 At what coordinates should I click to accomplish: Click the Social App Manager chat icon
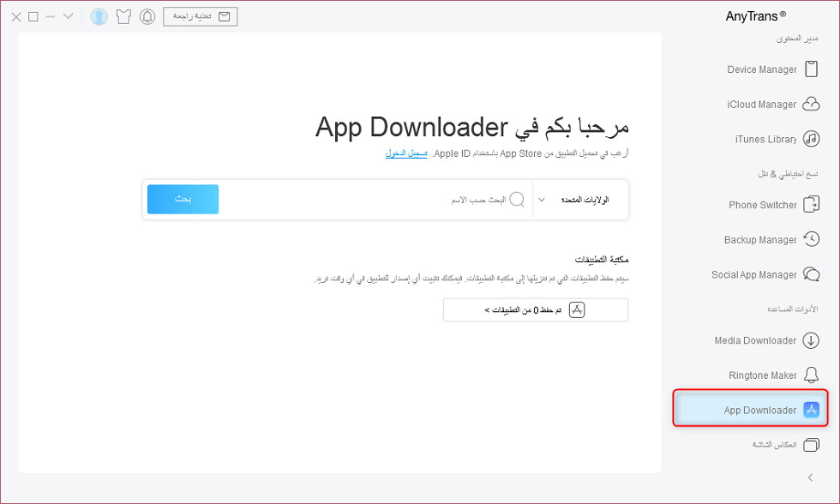click(811, 274)
